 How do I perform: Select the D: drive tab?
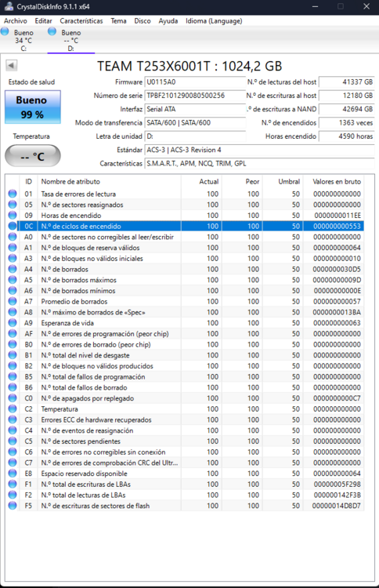click(x=70, y=40)
